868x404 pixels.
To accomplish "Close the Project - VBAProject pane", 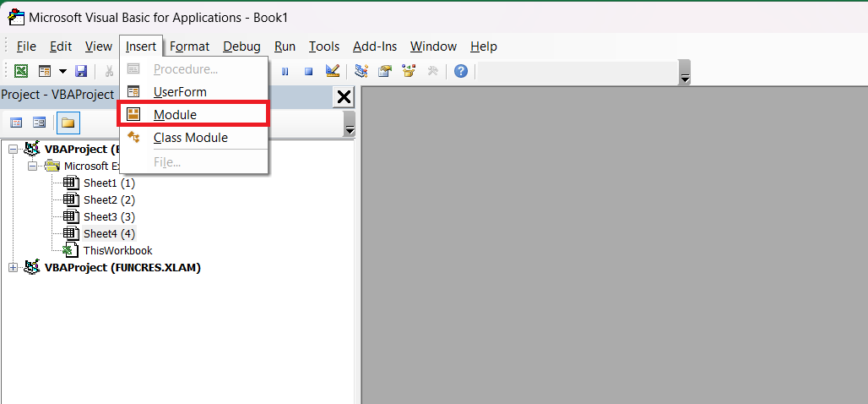I will [344, 97].
